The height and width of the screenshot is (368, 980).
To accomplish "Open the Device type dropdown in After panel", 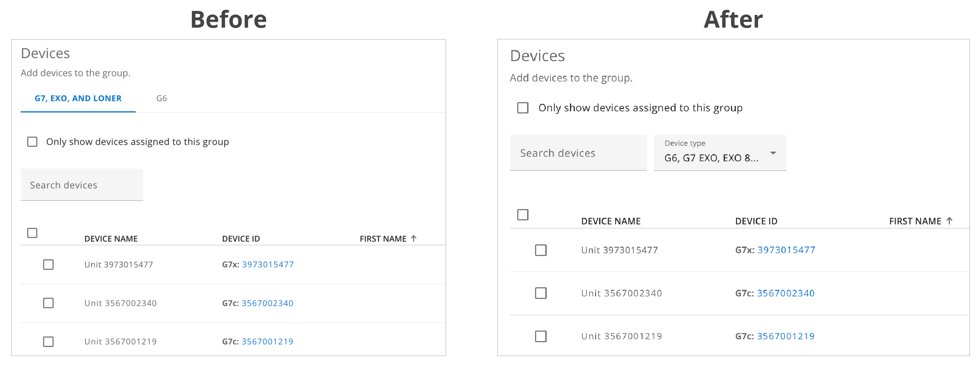I will 719,153.
